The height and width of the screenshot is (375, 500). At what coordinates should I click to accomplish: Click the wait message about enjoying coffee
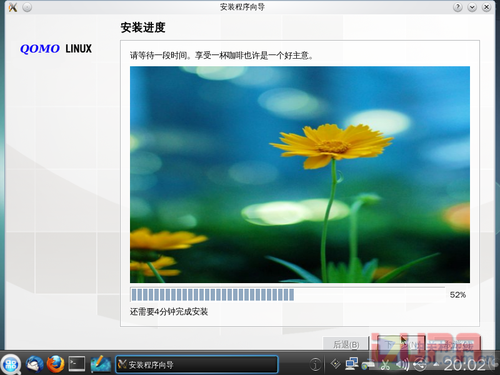pyautogui.click(x=221, y=55)
